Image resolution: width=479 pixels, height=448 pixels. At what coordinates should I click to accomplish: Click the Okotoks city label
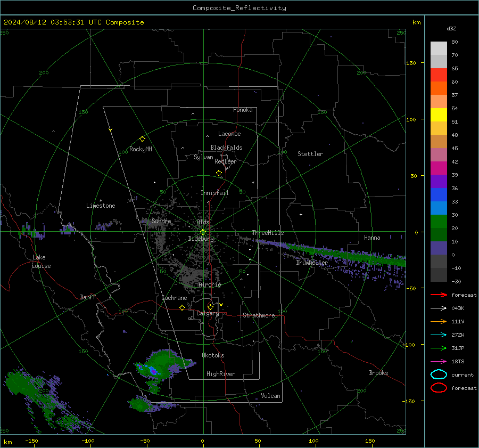[x=213, y=355]
